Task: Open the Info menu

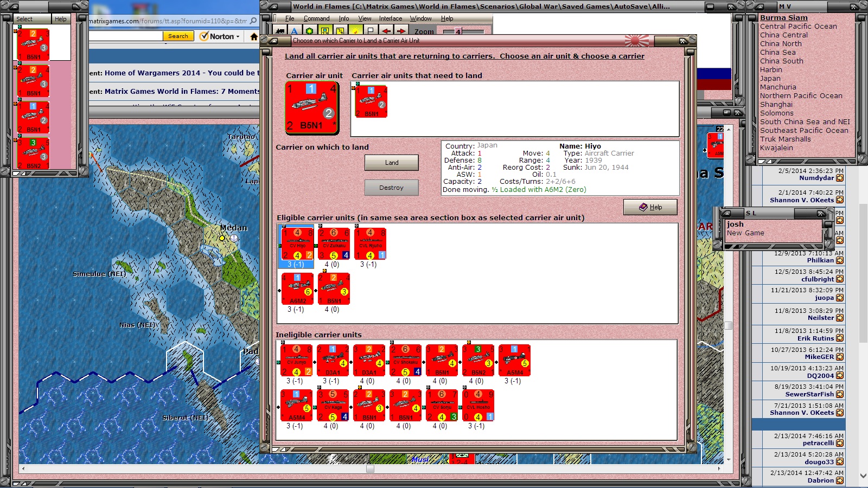Action: click(344, 18)
